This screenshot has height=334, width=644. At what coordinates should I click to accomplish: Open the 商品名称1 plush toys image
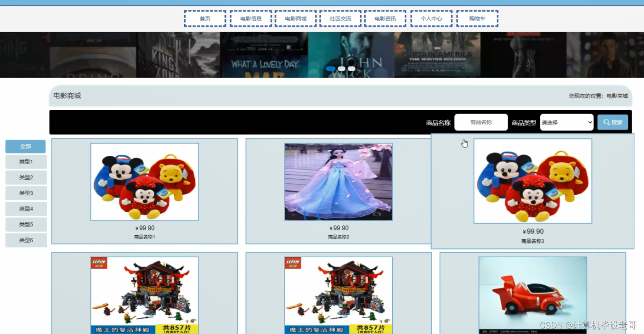pos(145,182)
